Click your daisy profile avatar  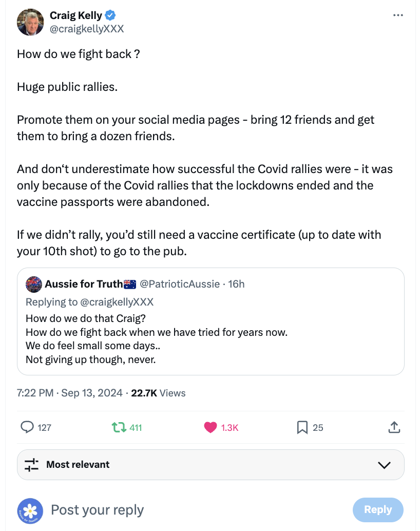coord(30,510)
